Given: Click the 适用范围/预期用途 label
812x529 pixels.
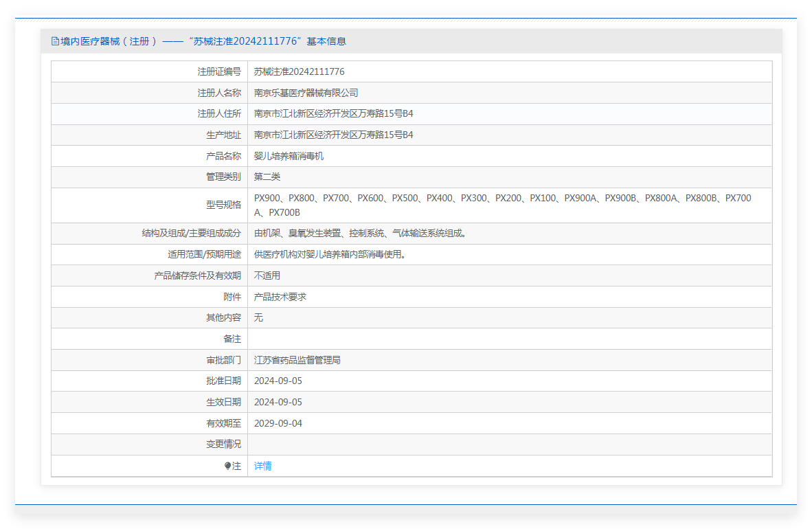Looking at the screenshot, I should pos(205,254).
